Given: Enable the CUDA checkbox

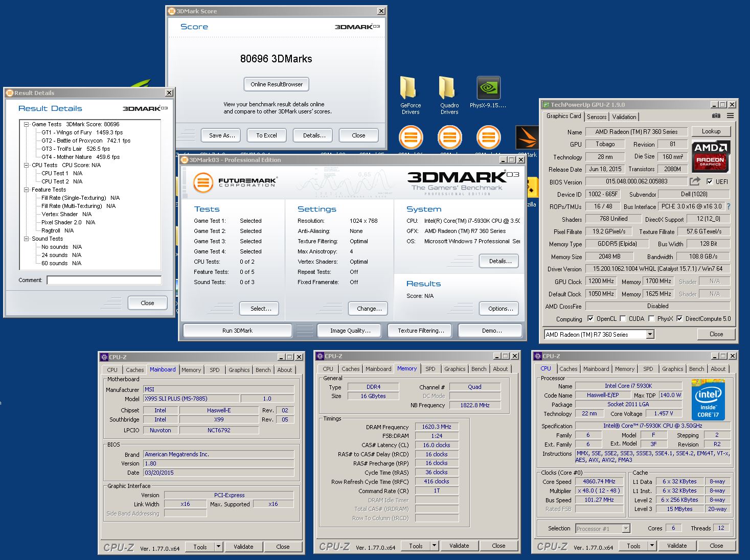Looking at the screenshot, I should point(623,319).
